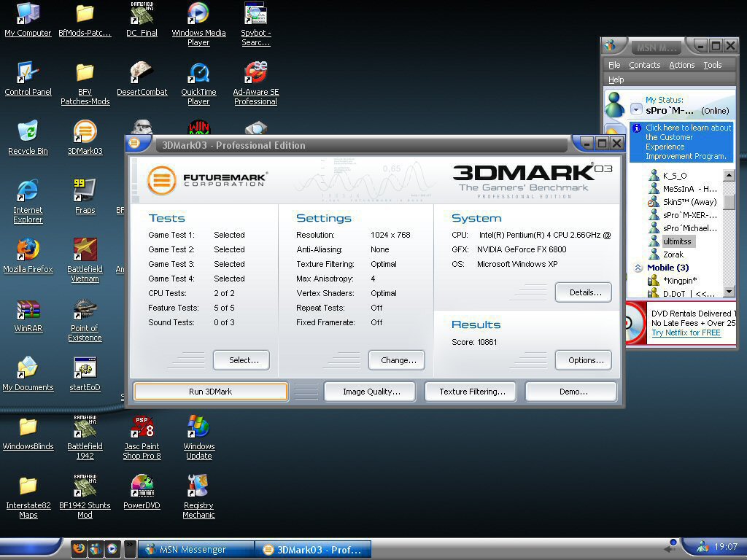
Task: Open the Help menu in MSN Messenger
Action: coord(616,79)
